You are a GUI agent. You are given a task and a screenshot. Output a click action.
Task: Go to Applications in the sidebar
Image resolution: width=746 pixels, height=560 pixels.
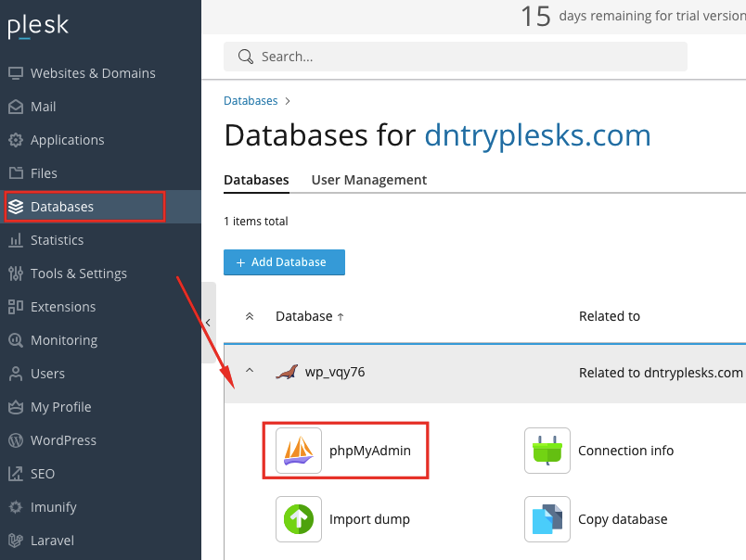point(67,140)
